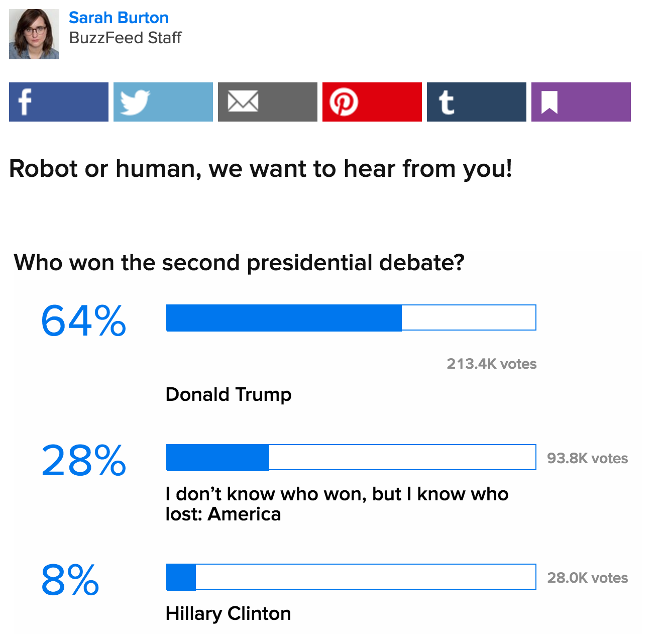
Task: Click the "Who won the second presidential debate?" heading
Action: [x=239, y=263]
